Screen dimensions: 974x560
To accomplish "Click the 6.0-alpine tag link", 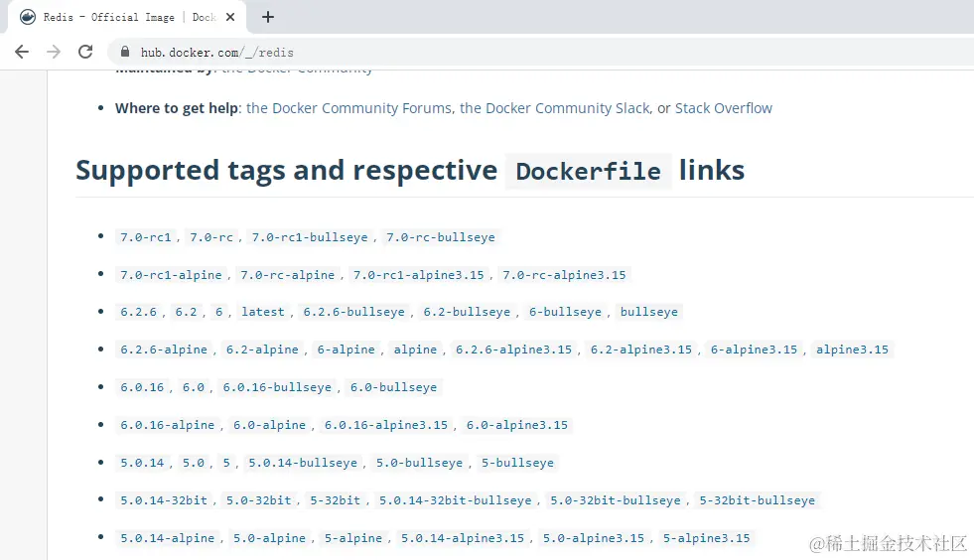I will (x=269, y=425).
